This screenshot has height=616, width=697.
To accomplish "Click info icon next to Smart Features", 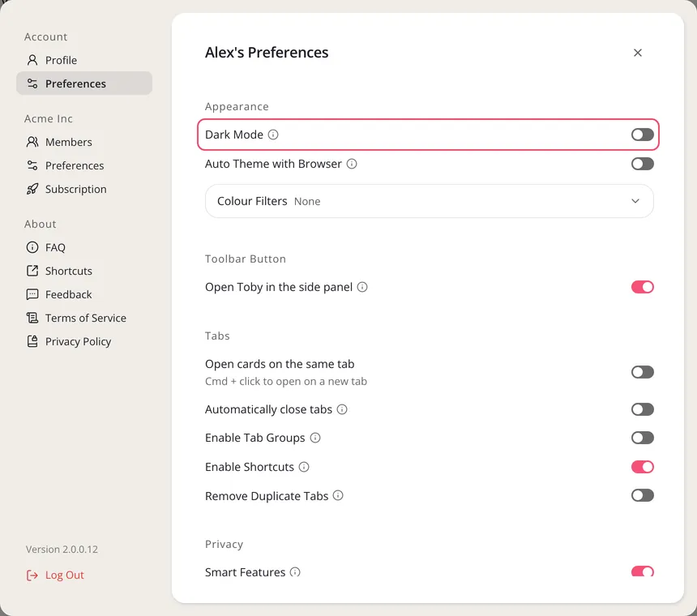I will (x=295, y=572).
